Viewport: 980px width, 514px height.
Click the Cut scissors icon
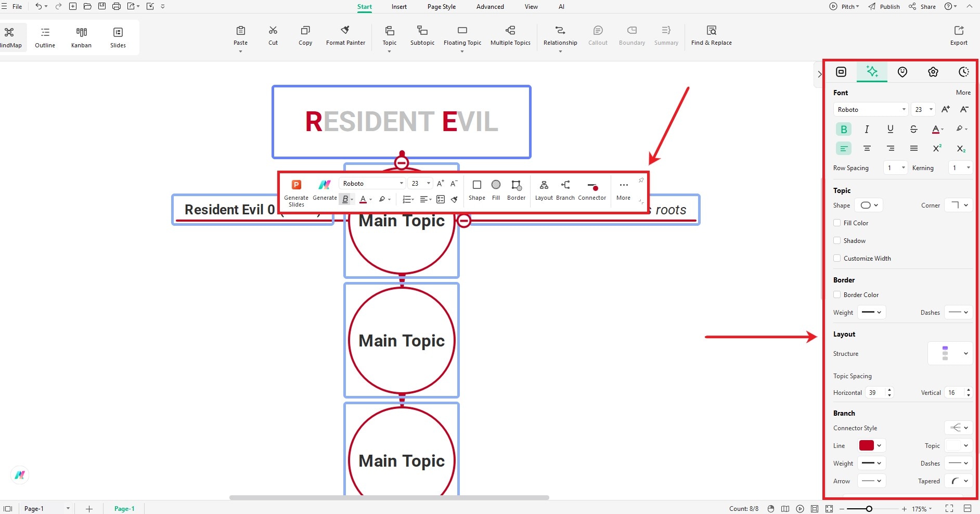(x=273, y=31)
